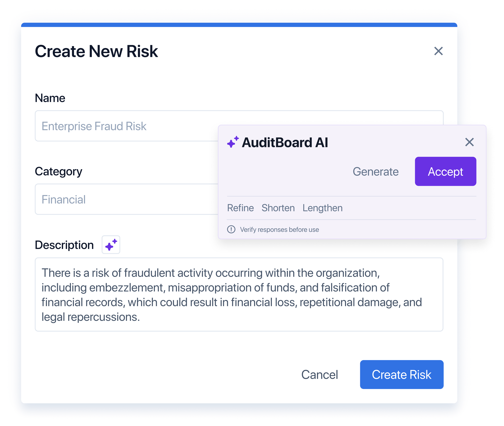Image resolution: width=504 pixels, height=426 pixels.
Task: Click Generate in the AI panel
Action: [x=375, y=172]
